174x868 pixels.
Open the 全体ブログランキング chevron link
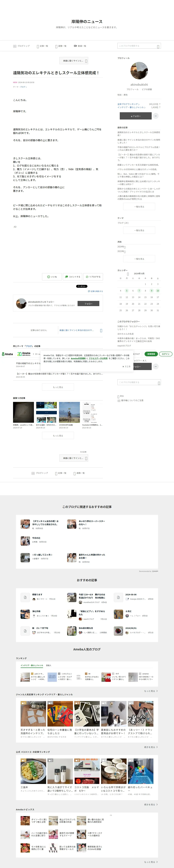coord(128,104)
